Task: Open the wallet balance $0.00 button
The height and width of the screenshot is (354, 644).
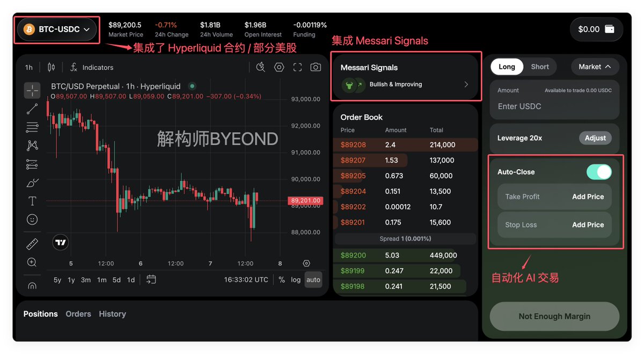Action: tap(596, 29)
